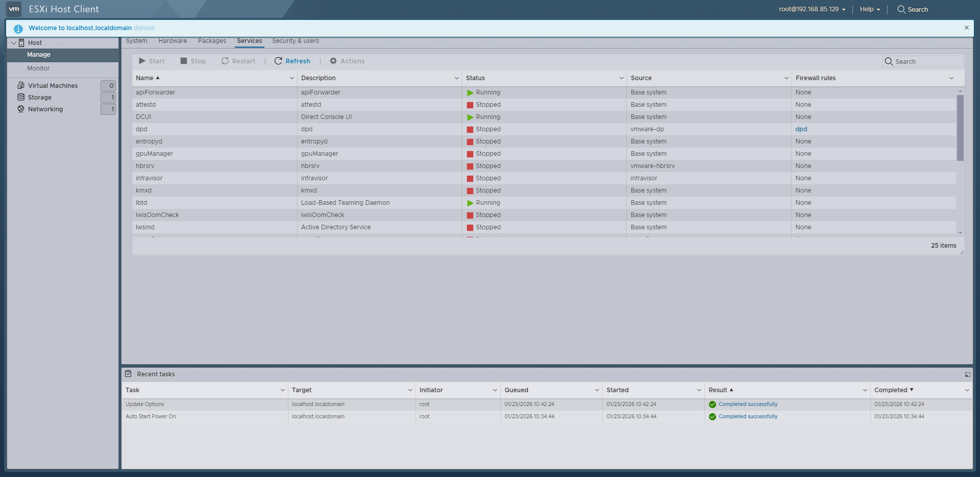
Task: Dismiss the welcome notification
Action: pos(144,28)
